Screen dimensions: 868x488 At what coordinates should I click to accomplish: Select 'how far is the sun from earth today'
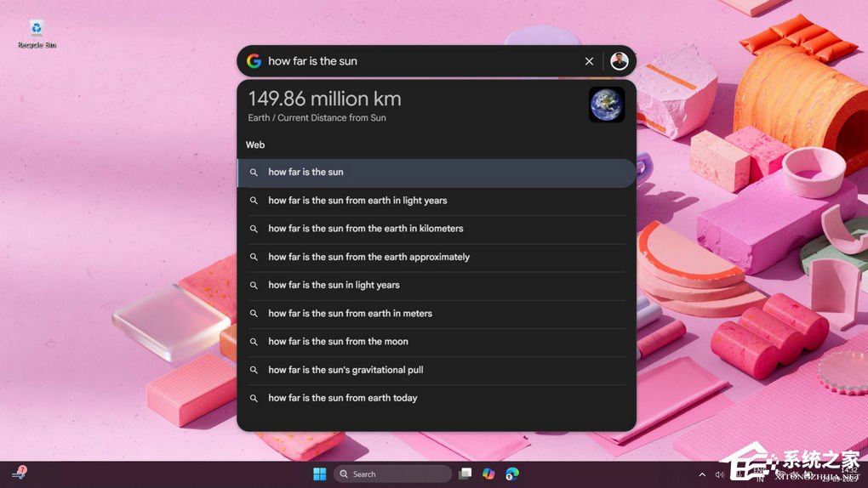[x=437, y=399]
